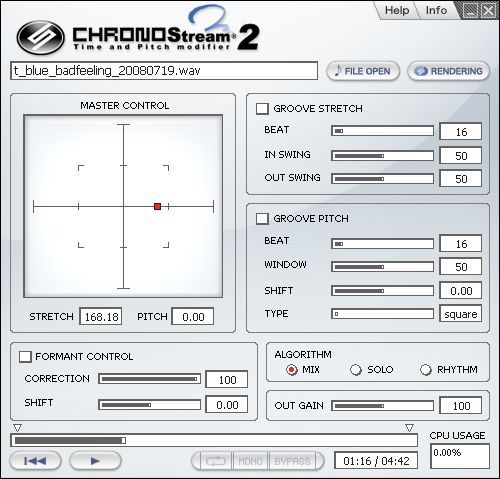Click the PITCH value field
The width and height of the screenshot is (500, 479).
[193, 316]
